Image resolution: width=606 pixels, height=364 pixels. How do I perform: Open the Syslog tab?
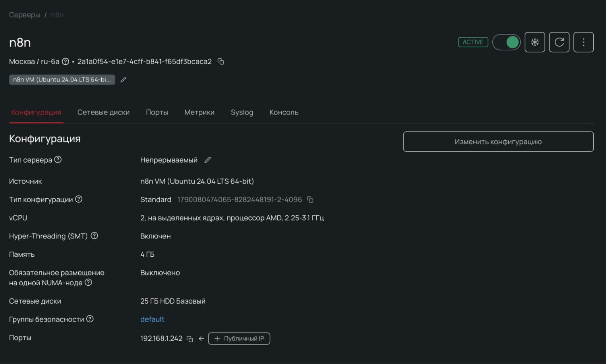[242, 112]
